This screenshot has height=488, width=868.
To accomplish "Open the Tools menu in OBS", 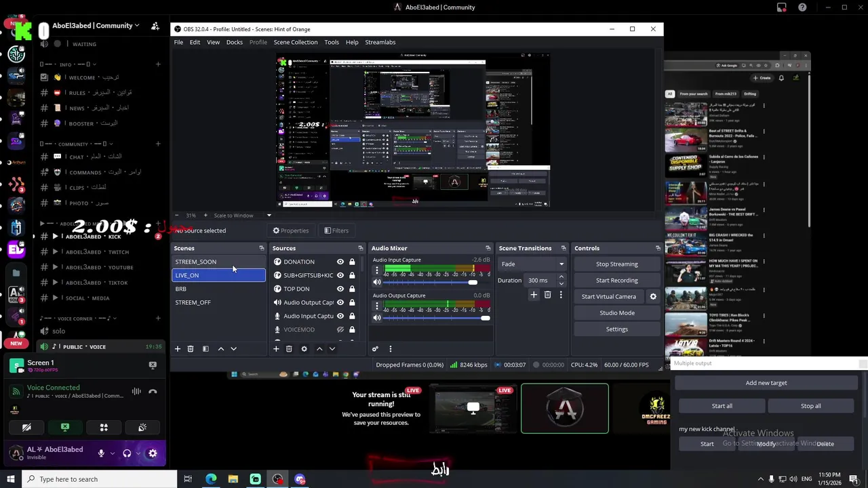I will point(332,42).
